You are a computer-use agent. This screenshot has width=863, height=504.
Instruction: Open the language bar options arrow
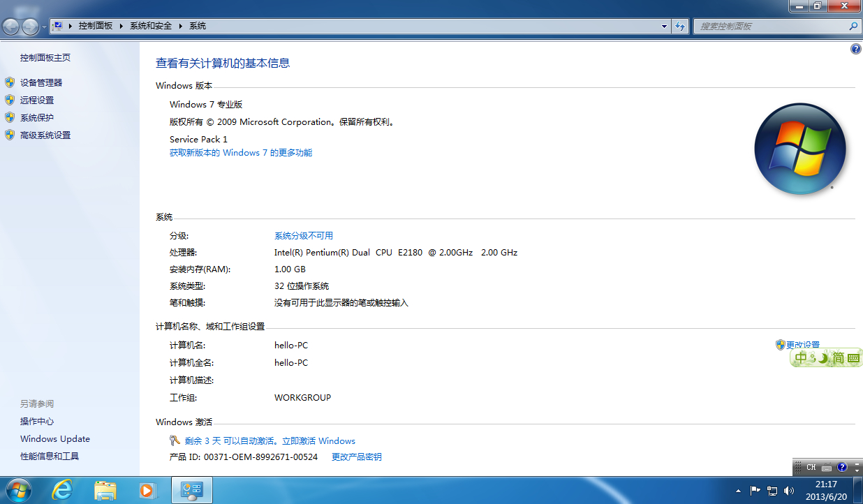pyautogui.click(x=857, y=470)
